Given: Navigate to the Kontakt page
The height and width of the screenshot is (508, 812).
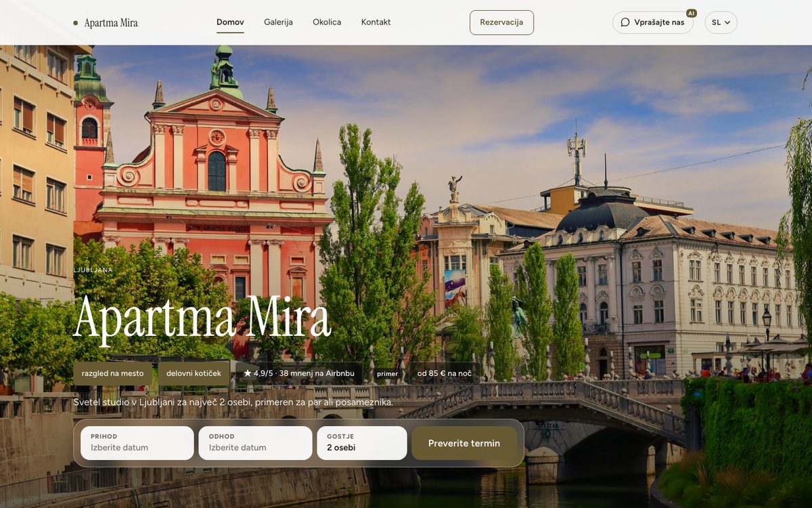Looking at the screenshot, I should point(376,22).
